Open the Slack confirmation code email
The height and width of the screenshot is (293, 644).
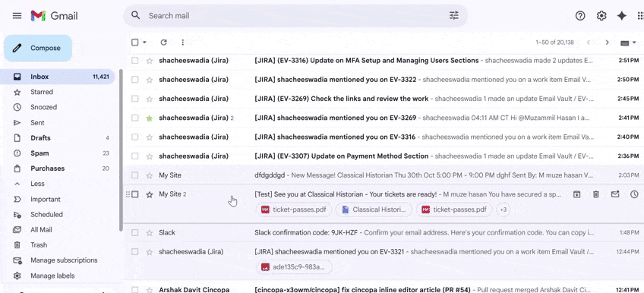pyautogui.click(x=384, y=233)
